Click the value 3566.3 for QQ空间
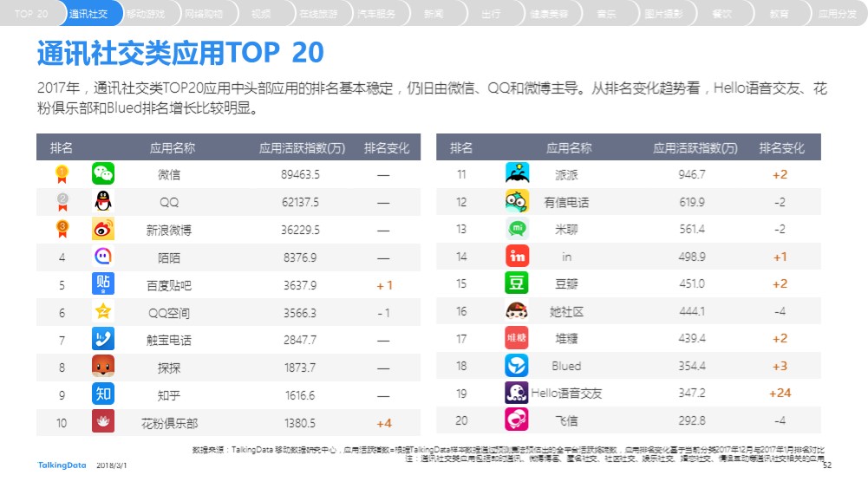The height and width of the screenshot is (488, 868). point(300,313)
